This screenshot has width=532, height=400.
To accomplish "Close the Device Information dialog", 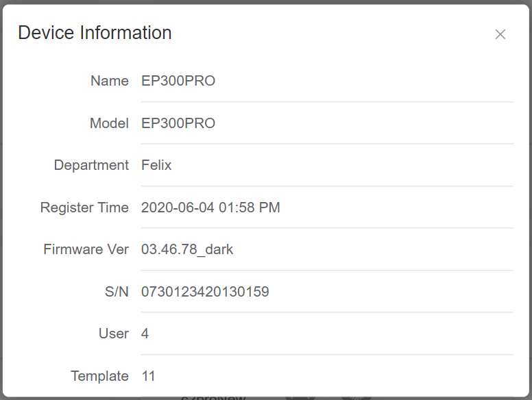I will point(500,34).
